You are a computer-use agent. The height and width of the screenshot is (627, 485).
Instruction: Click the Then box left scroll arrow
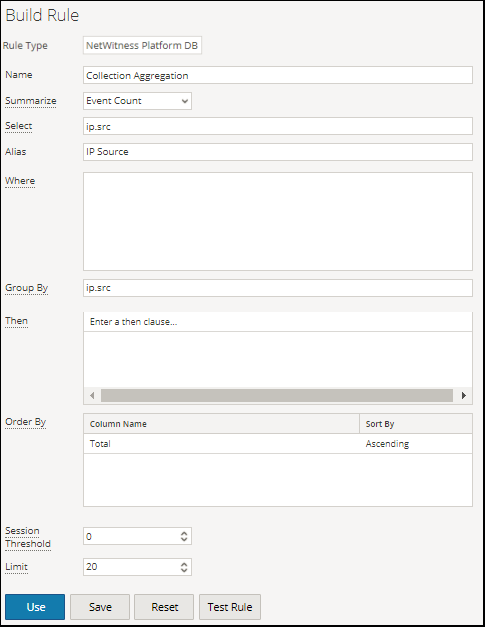tap(92, 395)
